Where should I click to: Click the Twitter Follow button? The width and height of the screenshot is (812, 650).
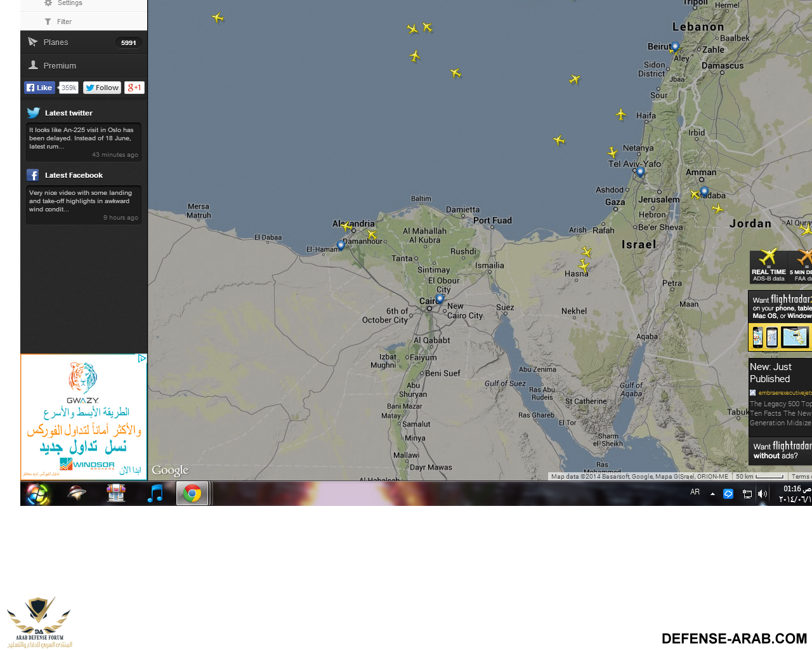click(102, 88)
